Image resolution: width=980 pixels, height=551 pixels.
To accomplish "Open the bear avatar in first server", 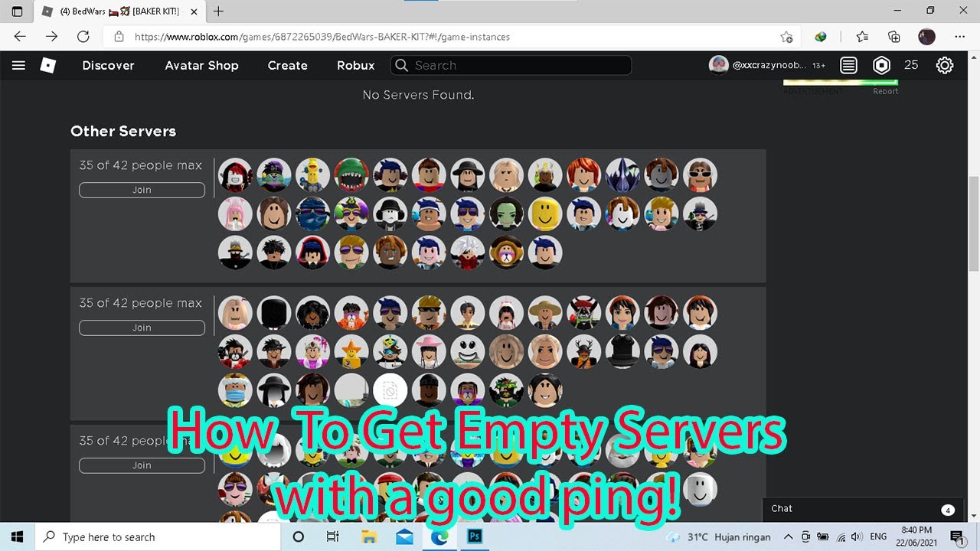I will coord(506,252).
